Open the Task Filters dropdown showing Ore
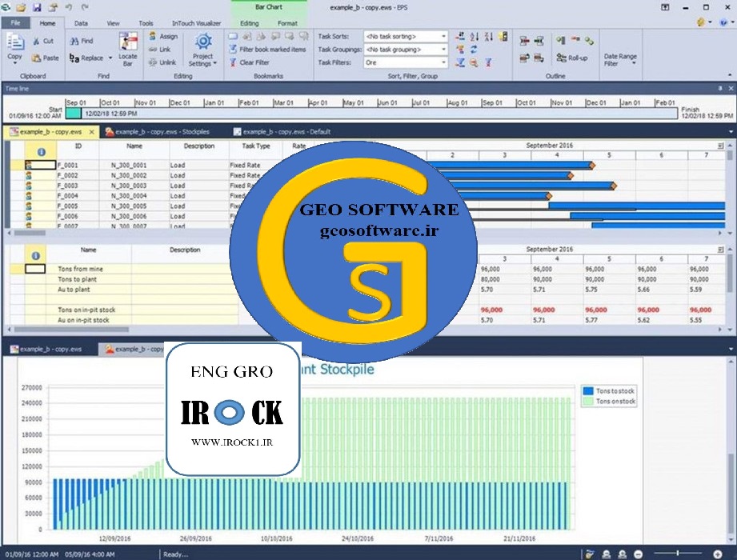The width and height of the screenshot is (737, 560). point(443,62)
